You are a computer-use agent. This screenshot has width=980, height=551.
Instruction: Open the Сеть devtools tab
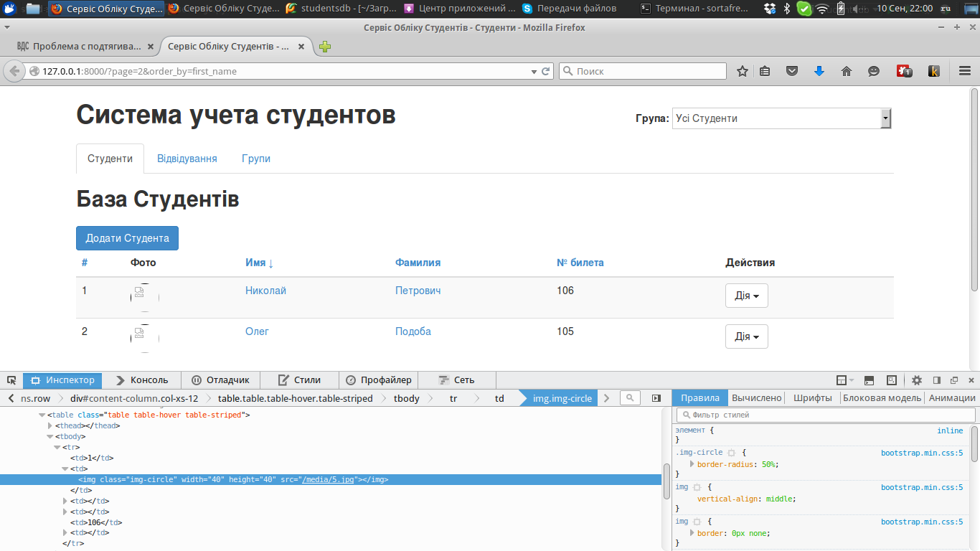(456, 380)
